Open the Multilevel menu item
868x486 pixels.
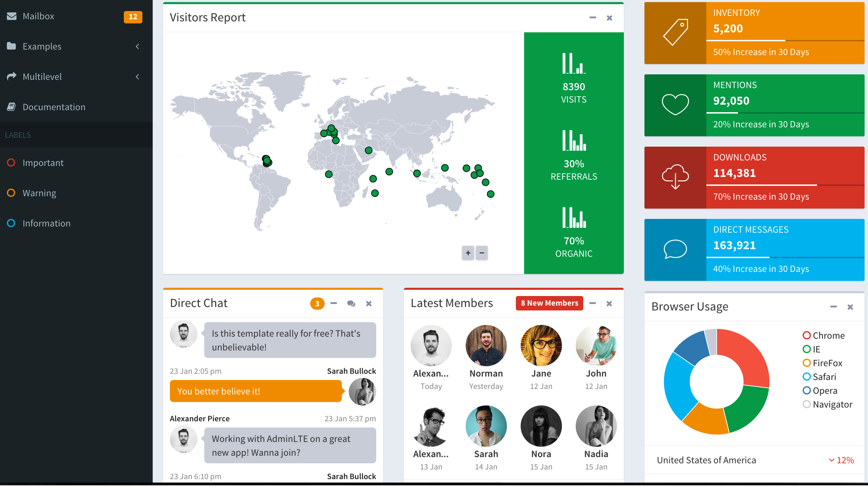tap(42, 77)
